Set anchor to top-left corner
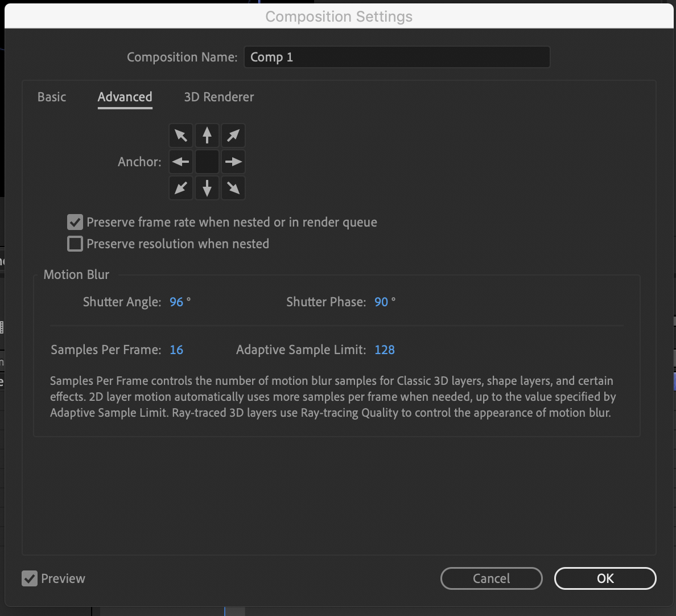 click(x=180, y=135)
